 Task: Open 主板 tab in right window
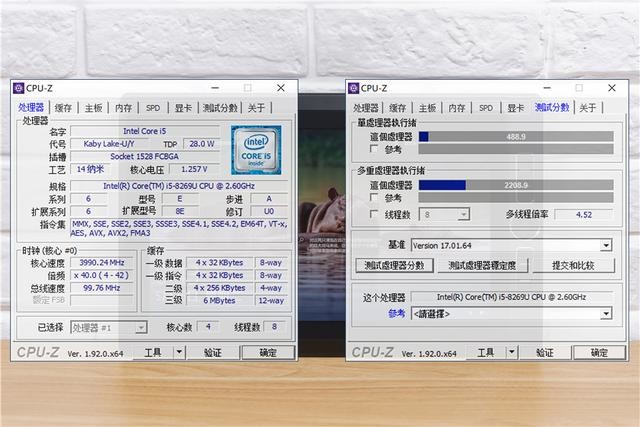[x=427, y=108]
